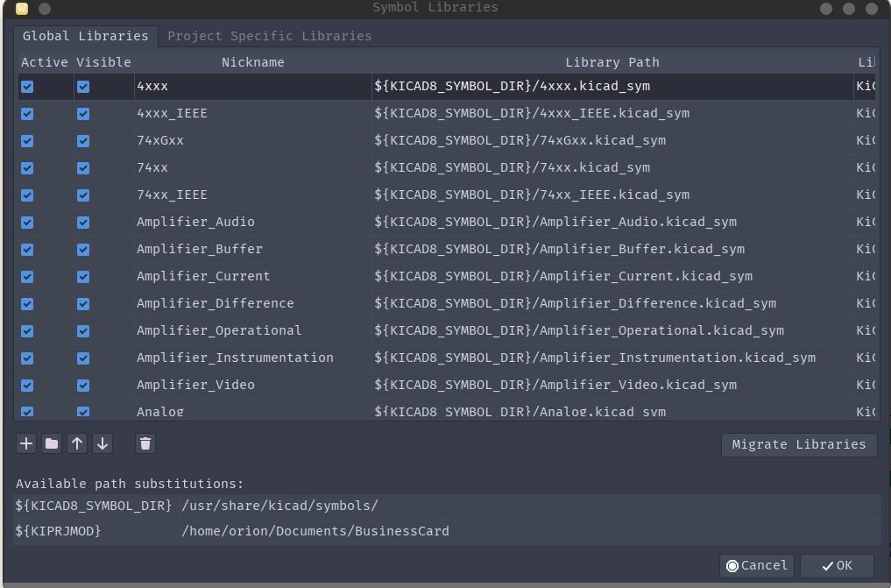Viewport: 891px width, 588px height.
Task: Add a new library table row
Action: (x=25, y=443)
